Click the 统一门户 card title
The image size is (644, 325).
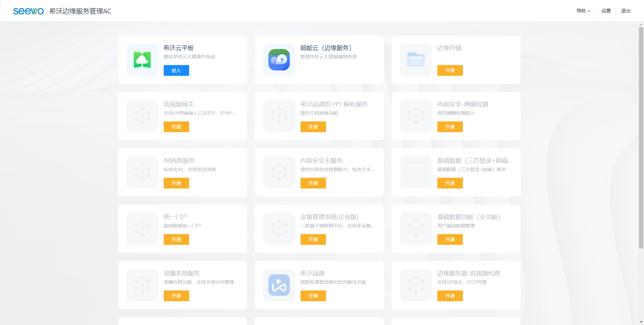coord(176,217)
